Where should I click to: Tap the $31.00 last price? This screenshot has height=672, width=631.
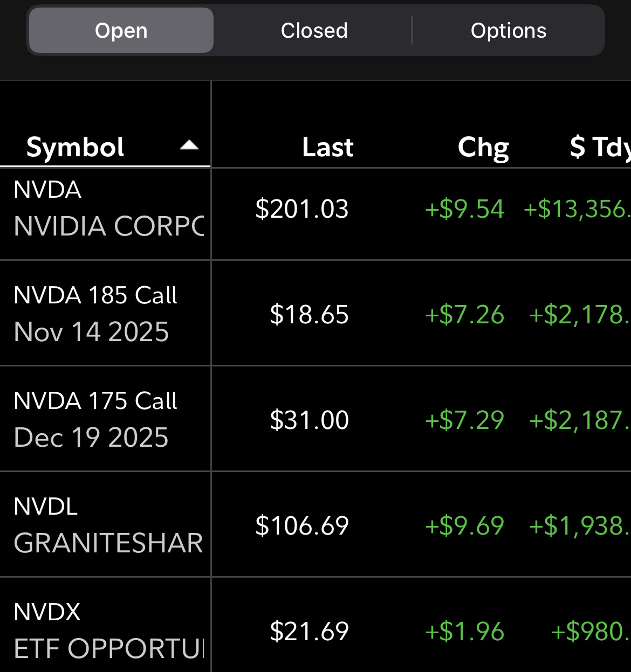[309, 420]
